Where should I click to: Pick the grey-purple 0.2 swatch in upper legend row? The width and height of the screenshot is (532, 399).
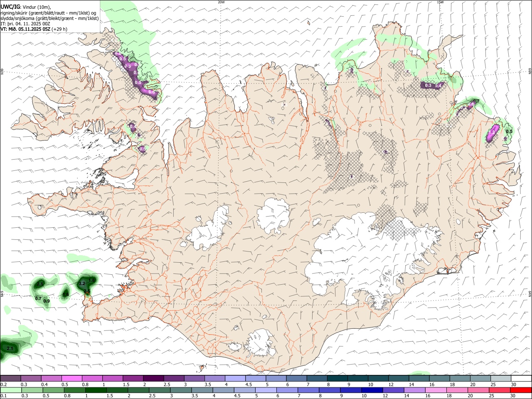10,379
